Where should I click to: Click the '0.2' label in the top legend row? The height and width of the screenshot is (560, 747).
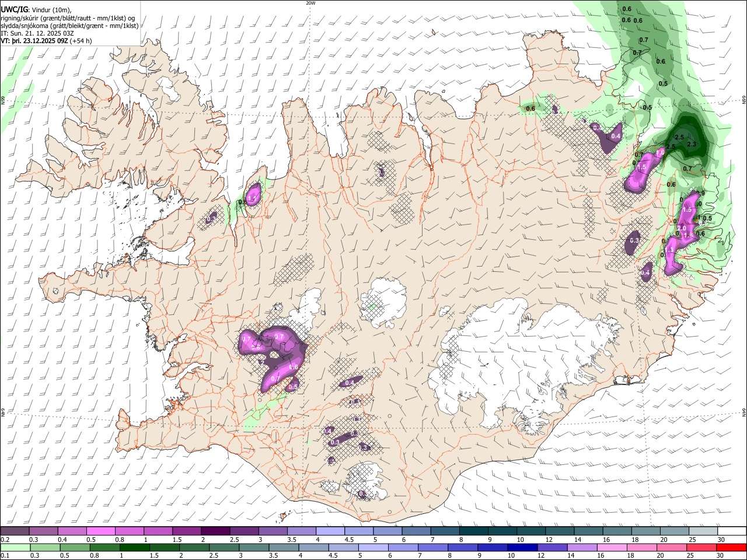(5, 540)
